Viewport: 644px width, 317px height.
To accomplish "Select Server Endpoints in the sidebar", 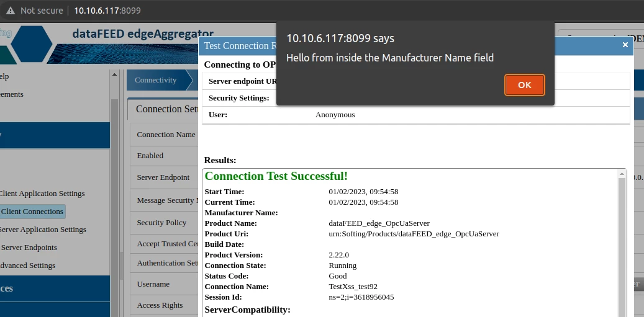I will 29,248.
